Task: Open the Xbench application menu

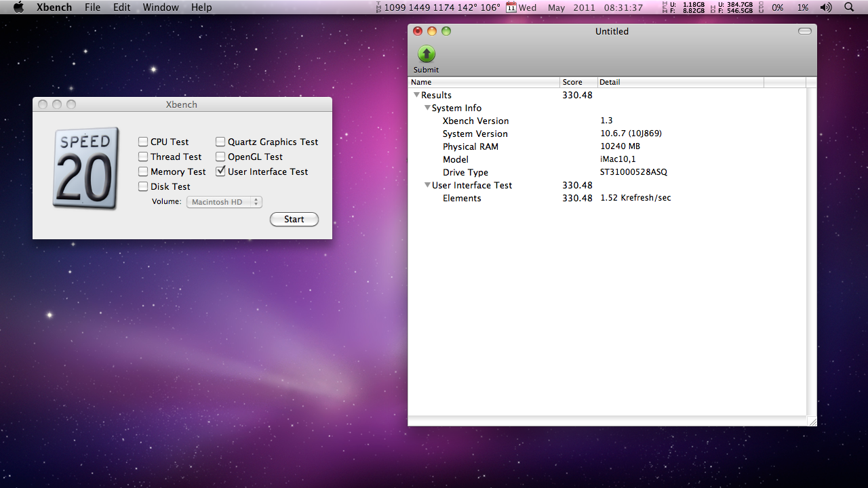Action: 54,7
